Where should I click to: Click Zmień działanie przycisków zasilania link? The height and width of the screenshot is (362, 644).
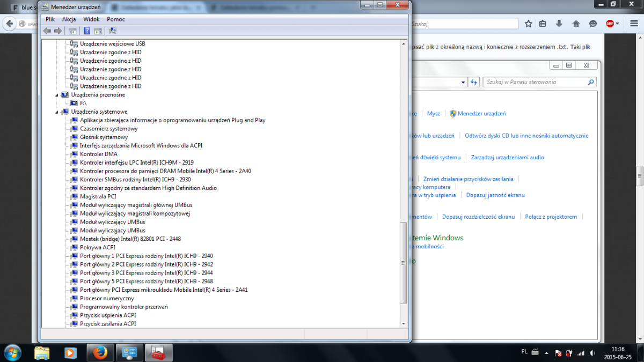click(x=469, y=179)
